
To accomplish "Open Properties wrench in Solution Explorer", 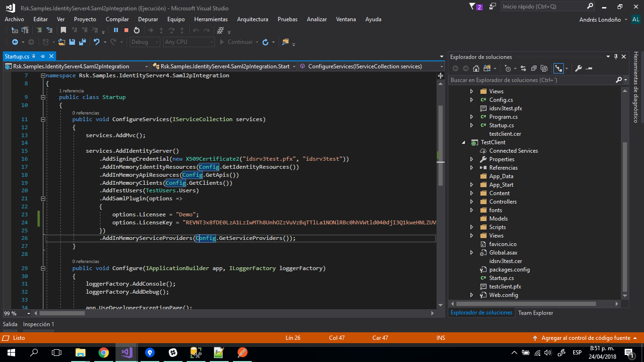I will [579, 68].
